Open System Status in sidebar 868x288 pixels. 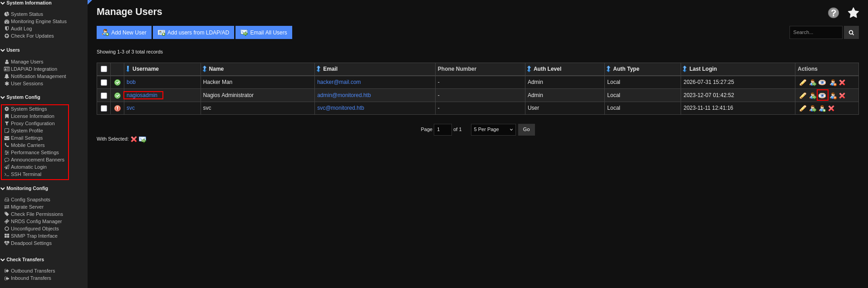click(27, 14)
